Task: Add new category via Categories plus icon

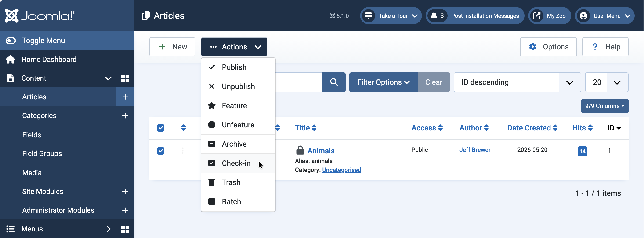Action: (125, 115)
